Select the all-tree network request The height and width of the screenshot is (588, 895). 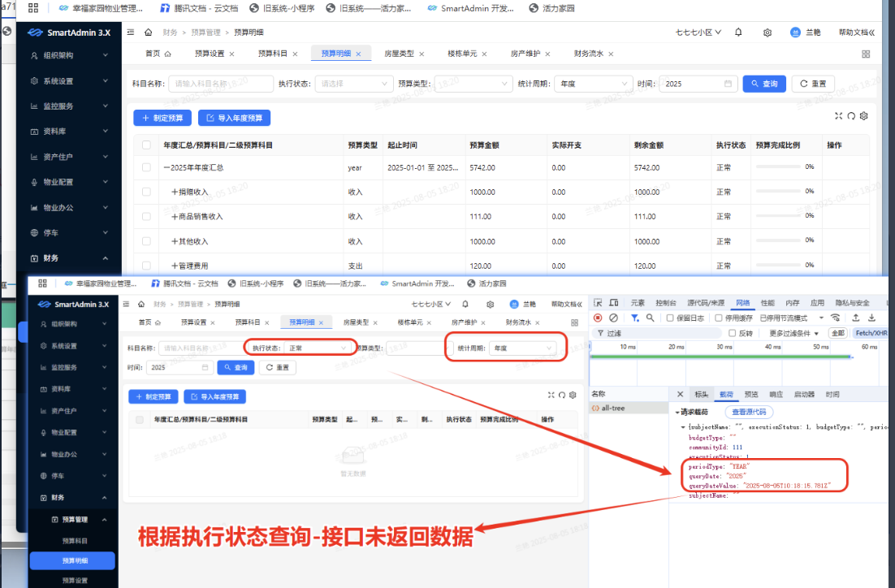[x=612, y=408]
